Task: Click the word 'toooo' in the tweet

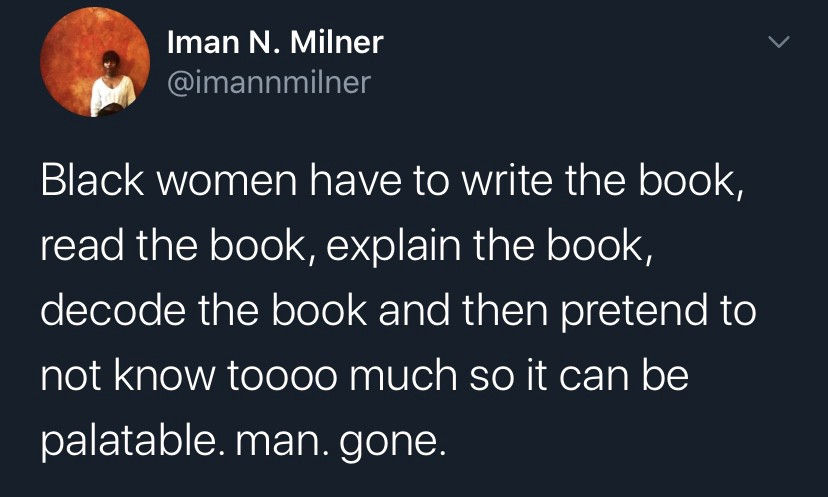Action: 282,376
